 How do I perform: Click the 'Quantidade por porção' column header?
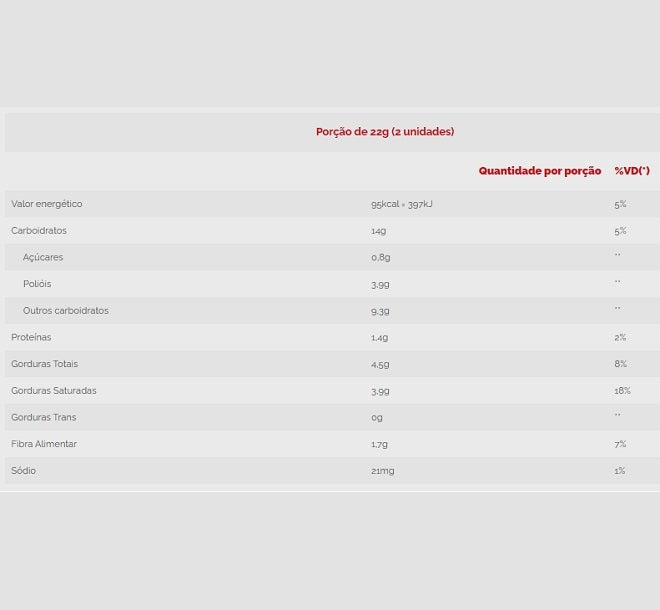coord(539,171)
